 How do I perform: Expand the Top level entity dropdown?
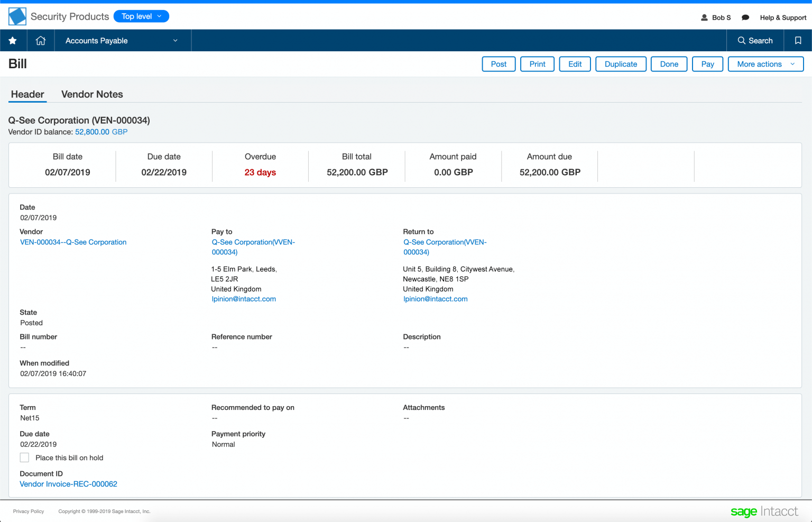pyautogui.click(x=141, y=16)
